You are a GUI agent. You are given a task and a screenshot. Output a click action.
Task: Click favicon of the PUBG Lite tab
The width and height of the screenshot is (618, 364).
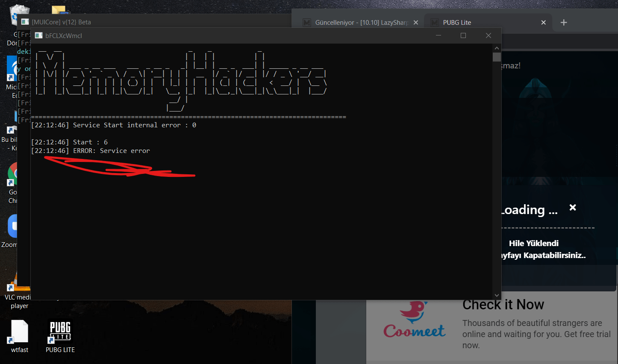pyautogui.click(x=434, y=23)
